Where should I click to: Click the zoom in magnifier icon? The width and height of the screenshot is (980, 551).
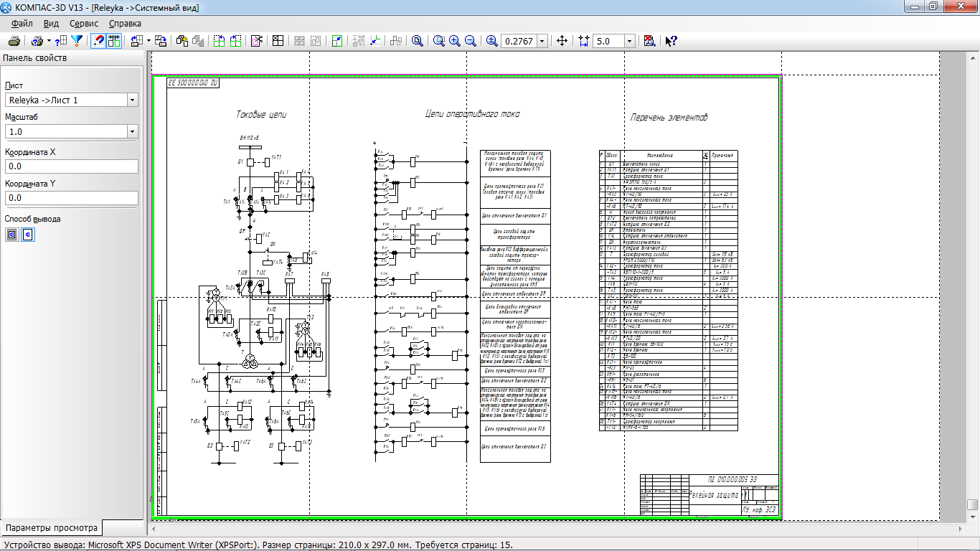pos(455,41)
